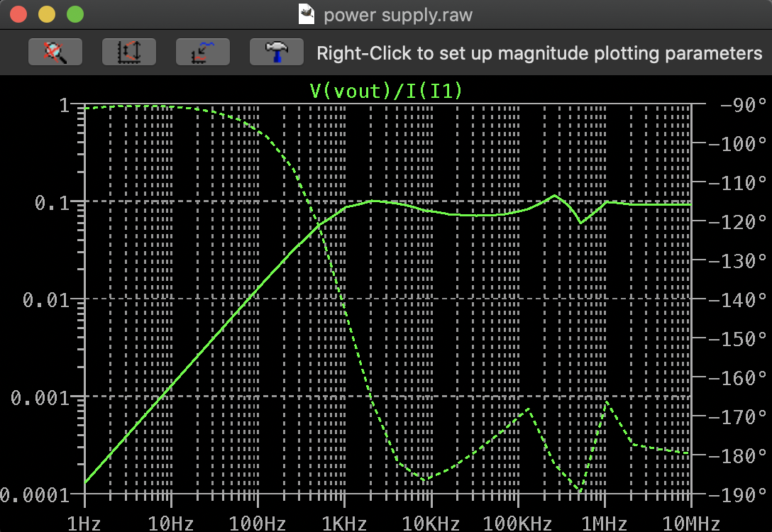Click the 1KHz frequency axis label
772x532 pixels.
(344, 523)
